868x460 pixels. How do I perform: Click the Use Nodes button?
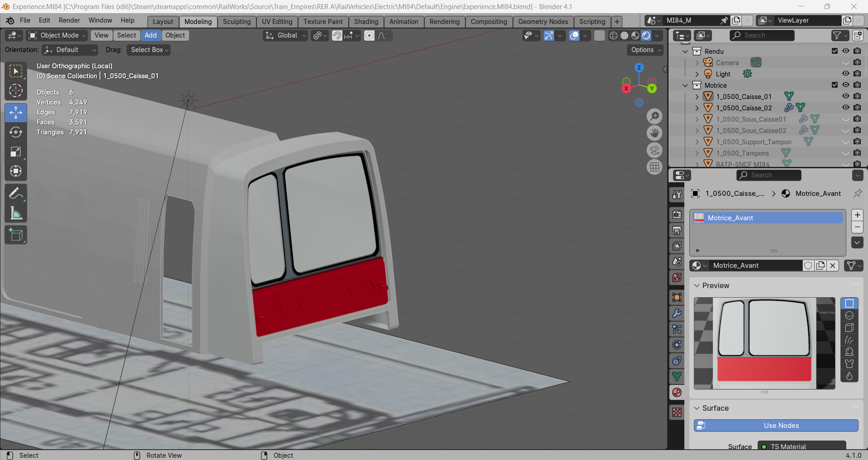tap(776, 426)
